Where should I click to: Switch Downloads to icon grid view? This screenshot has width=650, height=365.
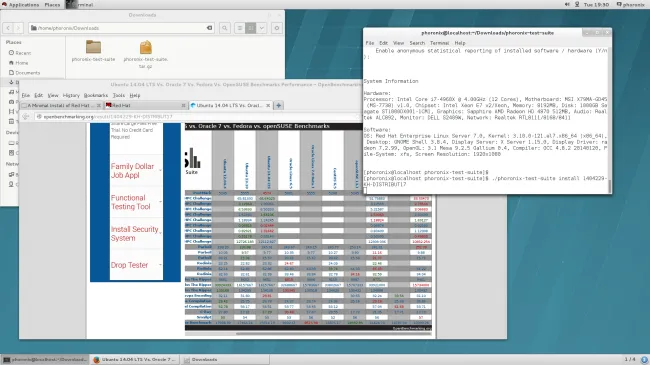tap(250, 28)
